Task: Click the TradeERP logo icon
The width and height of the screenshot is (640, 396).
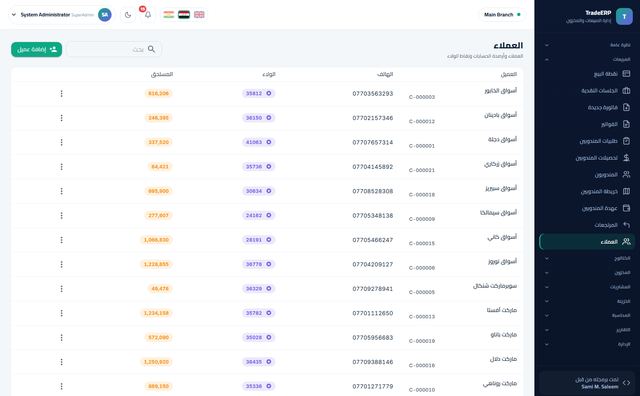Action: pyautogui.click(x=624, y=16)
